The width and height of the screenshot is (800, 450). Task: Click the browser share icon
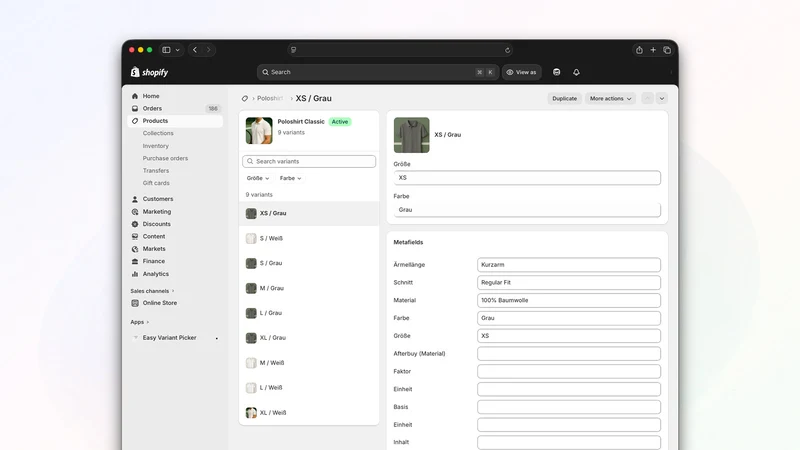639,50
